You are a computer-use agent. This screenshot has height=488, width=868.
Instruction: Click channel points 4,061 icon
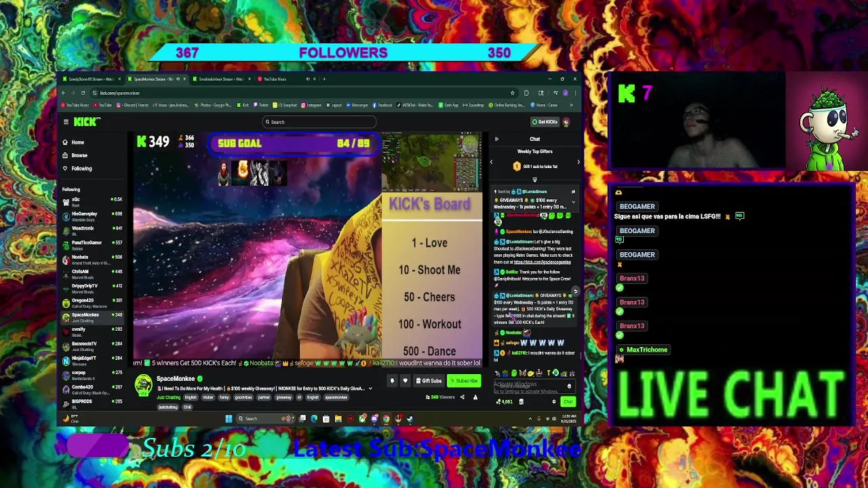498,401
